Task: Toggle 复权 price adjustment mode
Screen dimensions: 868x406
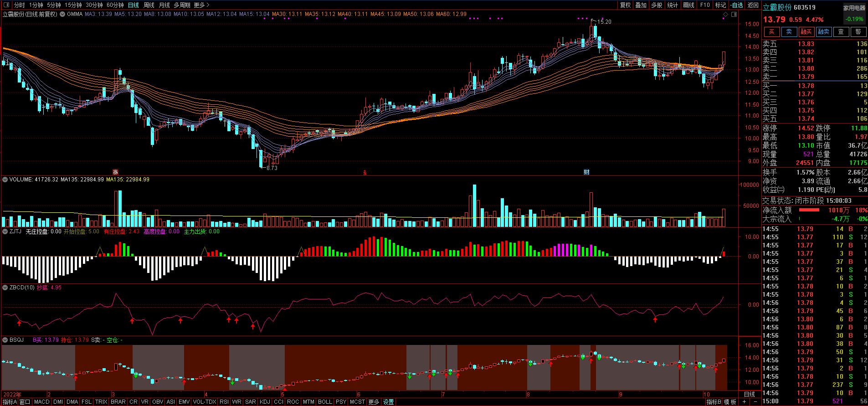Action: [x=625, y=5]
